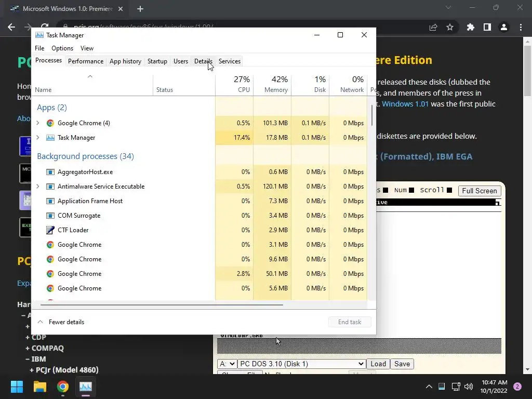The height and width of the screenshot is (399, 532).
Task: Click the browser page vertical scrollbar
Action: tap(527, 71)
